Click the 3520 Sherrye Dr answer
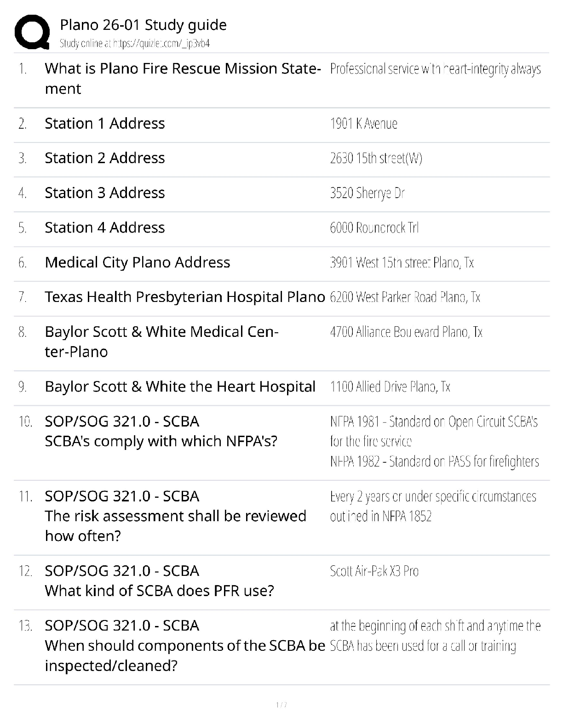This screenshot has width=563, height=728. pyautogui.click(x=367, y=193)
